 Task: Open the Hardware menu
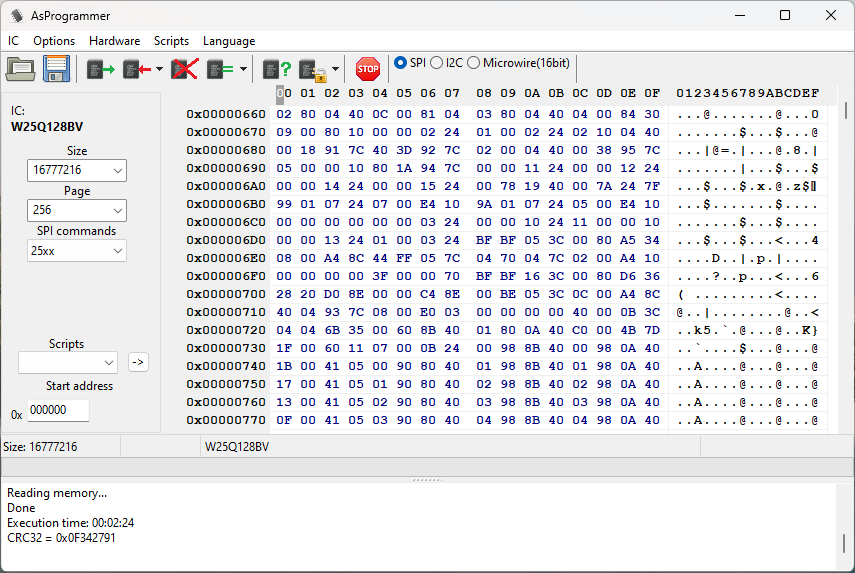[114, 41]
